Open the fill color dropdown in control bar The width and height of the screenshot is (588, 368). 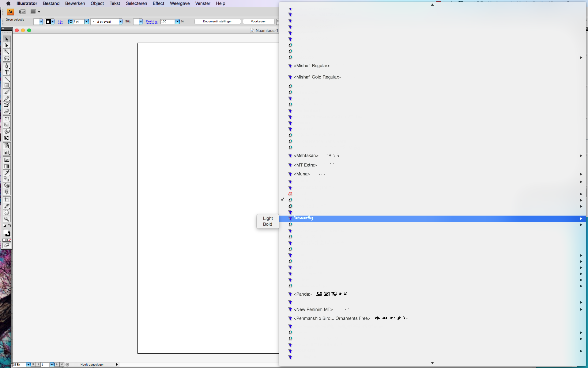(41, 21)
